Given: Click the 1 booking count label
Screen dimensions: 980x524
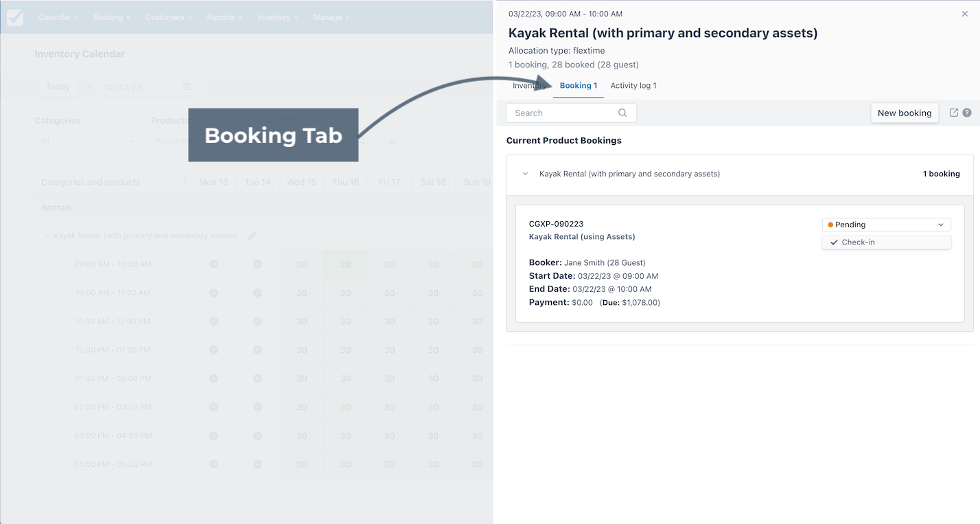Looking at the screenshot, I should tap(941, 174).
